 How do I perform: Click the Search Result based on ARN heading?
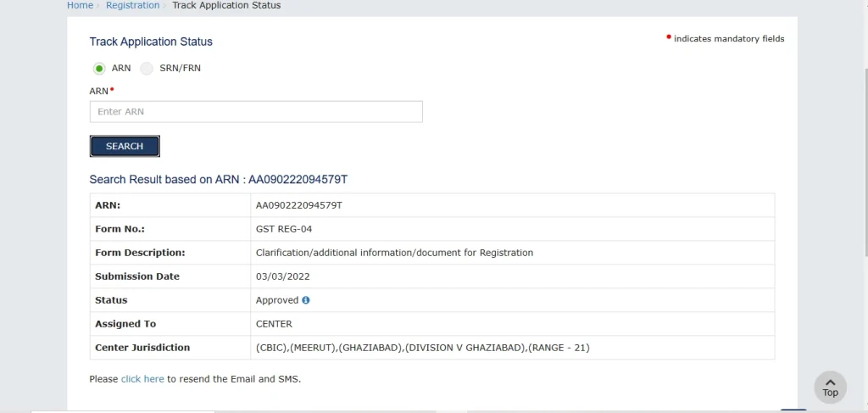pyautogui.click(x=219, y=180)
